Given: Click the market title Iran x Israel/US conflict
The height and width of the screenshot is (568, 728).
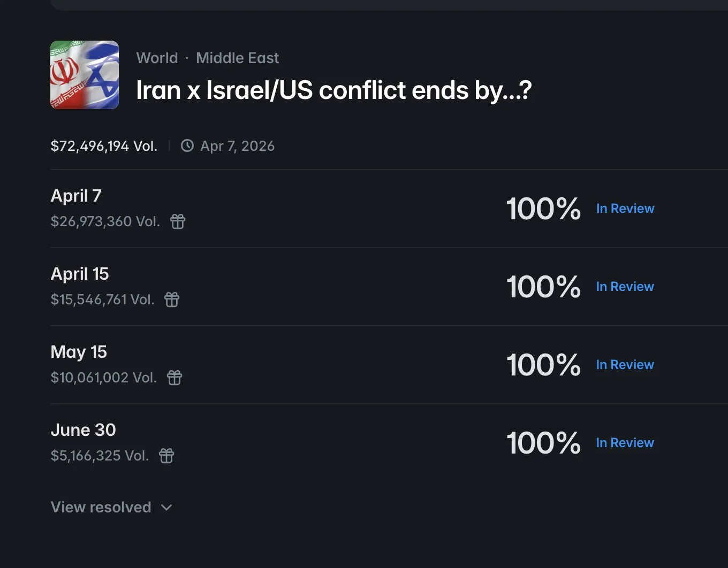Looking at the screenshot, I should (333, 90).
